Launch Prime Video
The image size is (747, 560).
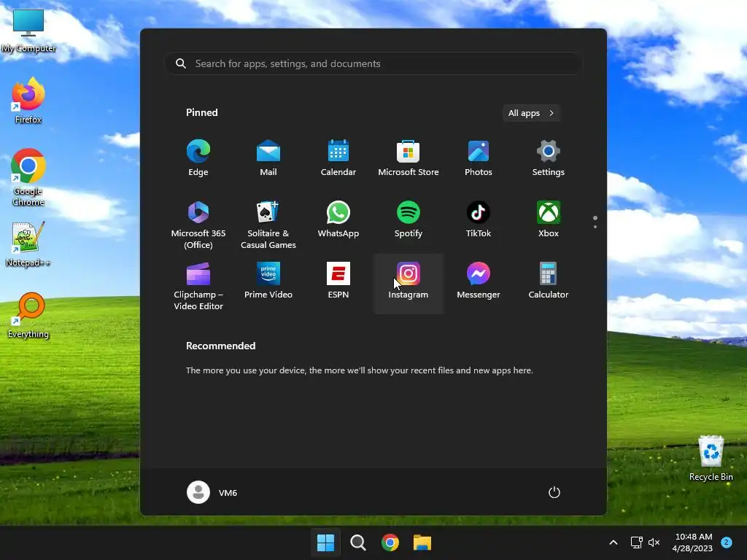268,281
